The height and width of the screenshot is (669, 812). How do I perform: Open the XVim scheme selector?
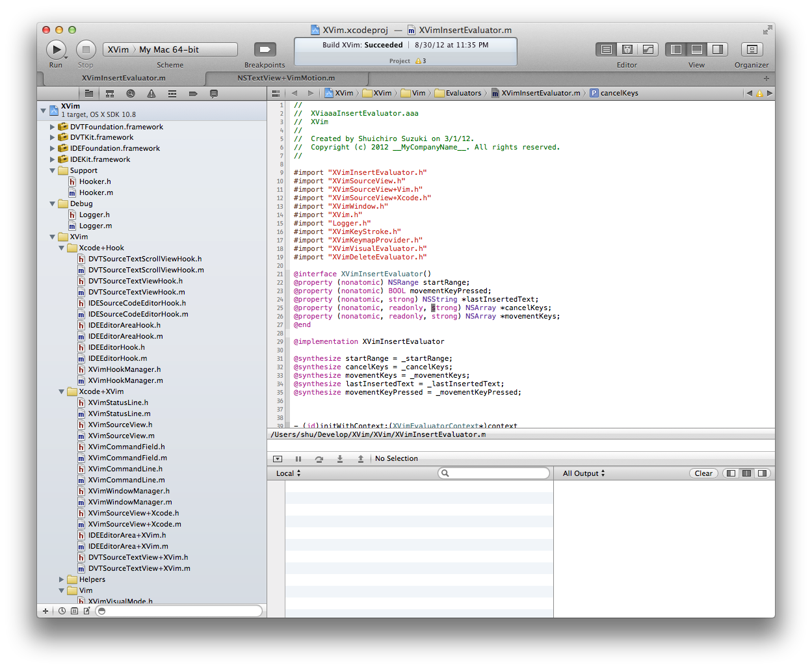118,49
